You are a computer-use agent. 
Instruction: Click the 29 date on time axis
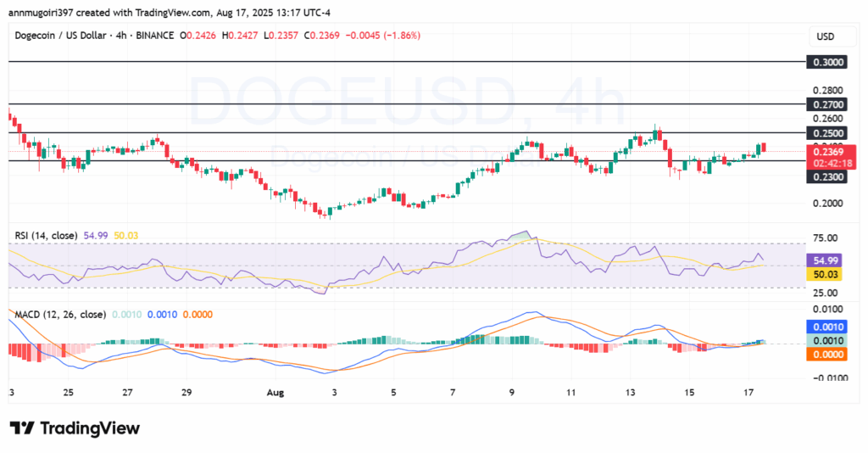pos(186,393)
